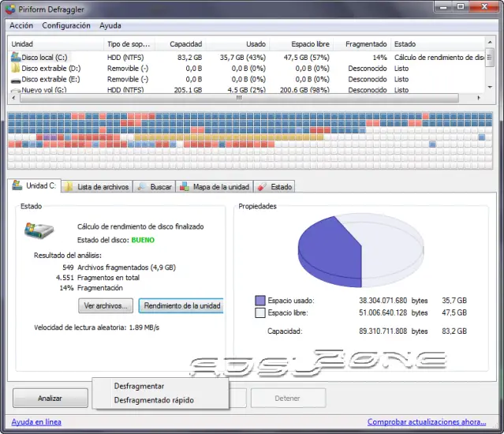Click the Espacio usado purple color swatch

click(260, 301)
